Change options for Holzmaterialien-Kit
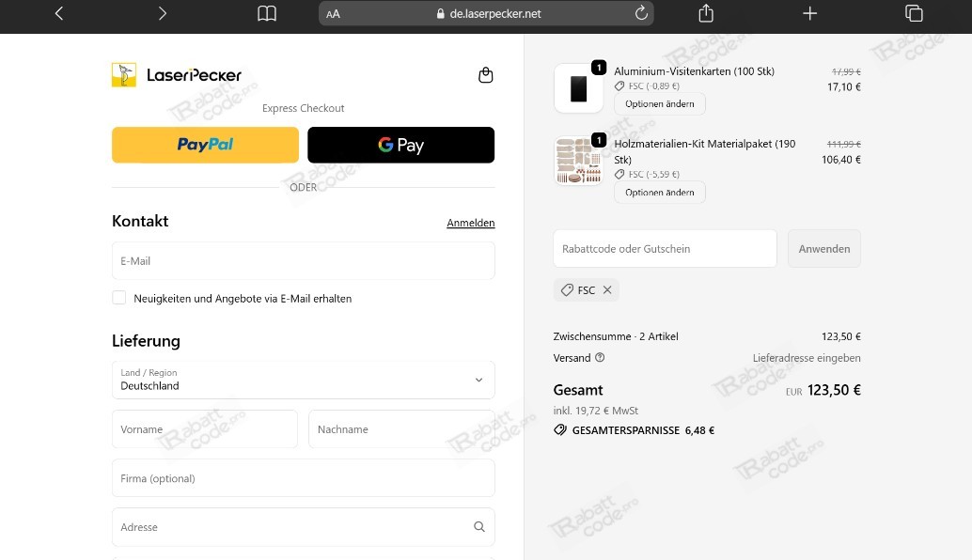Screen dimensions: 972x560 tap(660, 193)
